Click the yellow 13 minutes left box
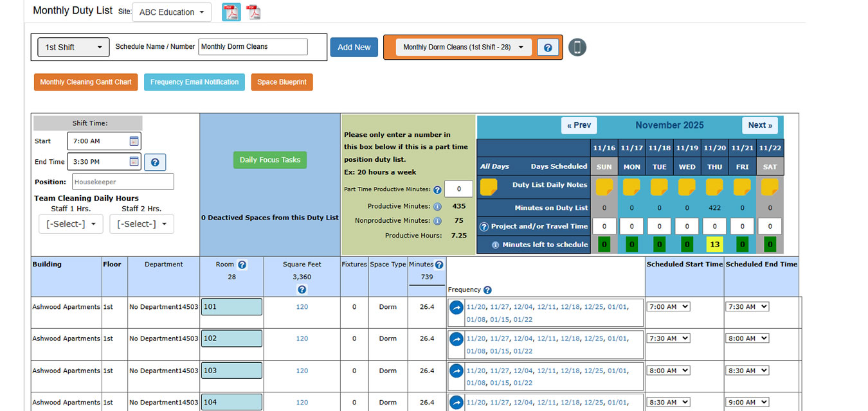 714,245
